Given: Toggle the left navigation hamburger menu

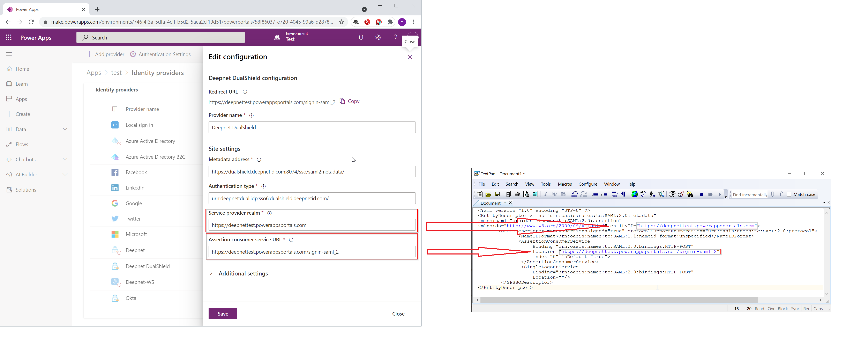Looking at the screenshot, I should [9, 54].
